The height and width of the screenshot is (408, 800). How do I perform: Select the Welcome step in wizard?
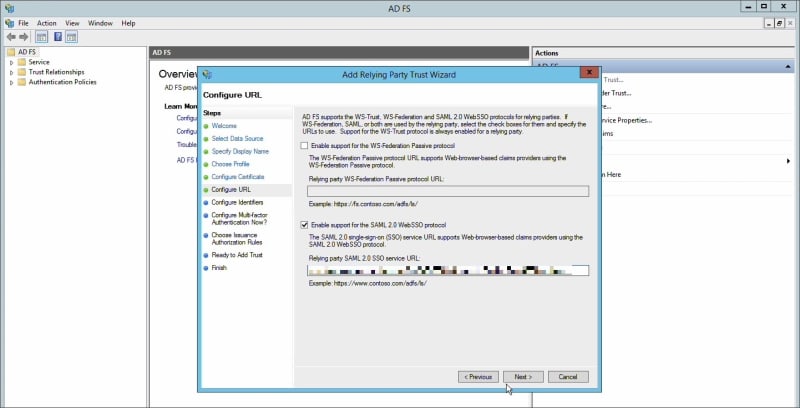pyautogui.click(x=224, y=126)
